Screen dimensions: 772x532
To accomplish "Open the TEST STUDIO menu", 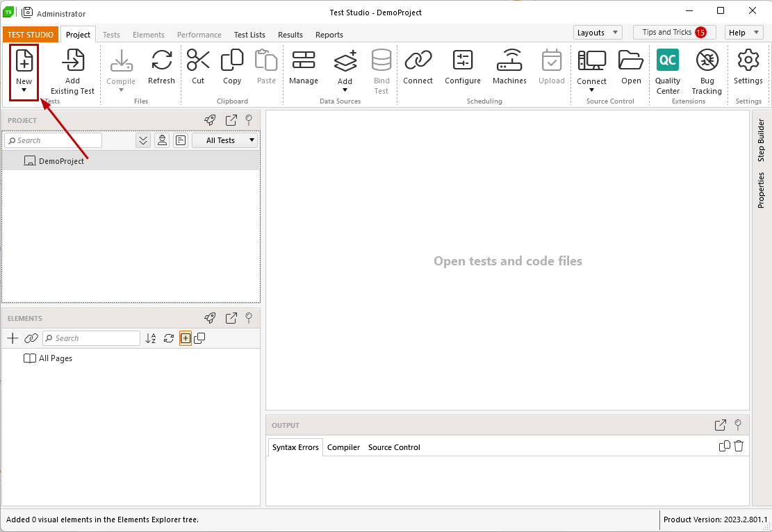I will pos(31,35).
